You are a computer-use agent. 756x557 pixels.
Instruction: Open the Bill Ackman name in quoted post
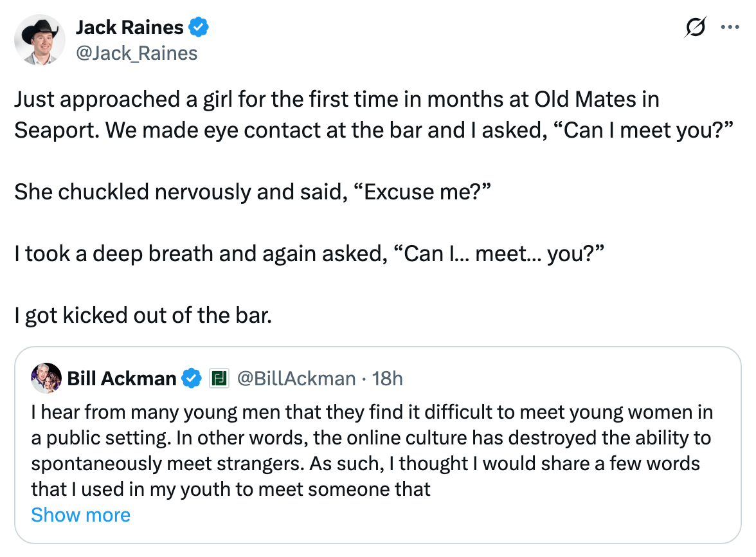coord(122,378)
